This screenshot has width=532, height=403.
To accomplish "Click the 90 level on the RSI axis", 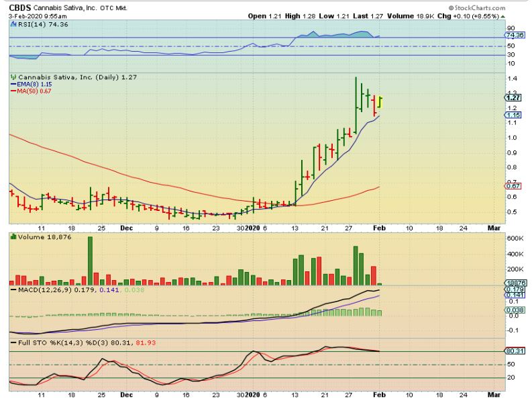I will (511, 28).
